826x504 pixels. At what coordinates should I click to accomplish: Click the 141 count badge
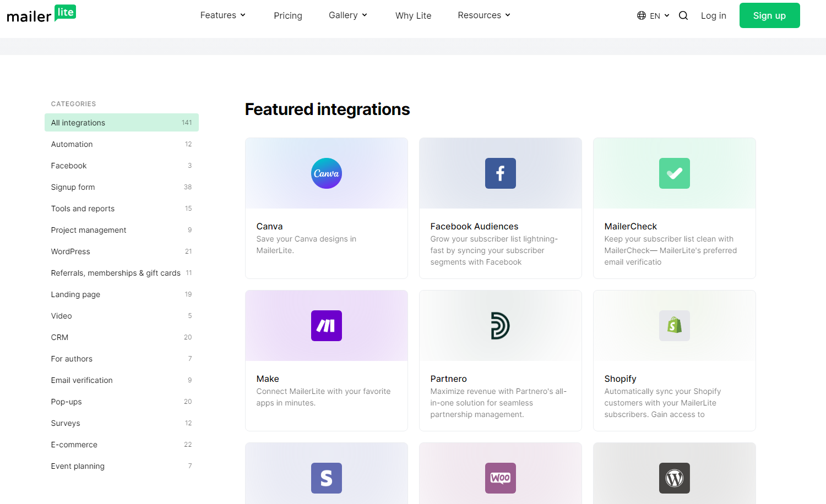click(x=187, y=123)
